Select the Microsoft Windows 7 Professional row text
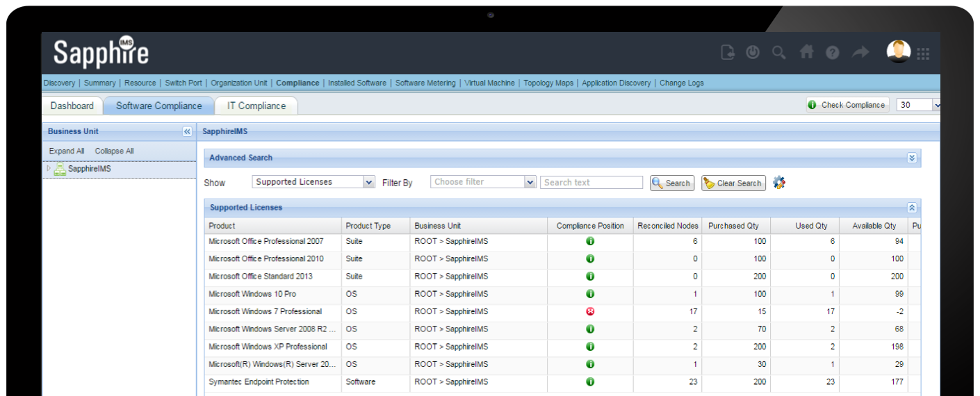 (266, 311)
